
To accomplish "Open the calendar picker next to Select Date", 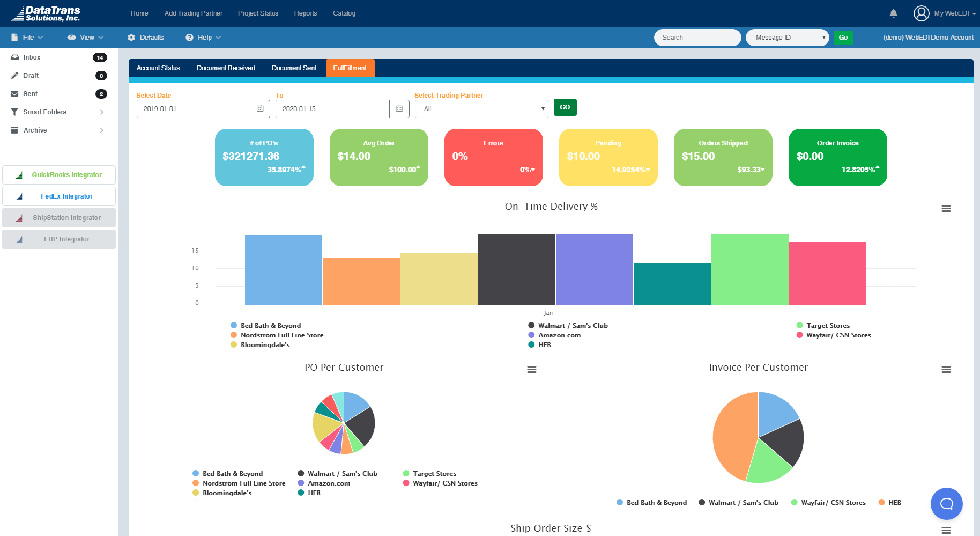I will point(260,108).
